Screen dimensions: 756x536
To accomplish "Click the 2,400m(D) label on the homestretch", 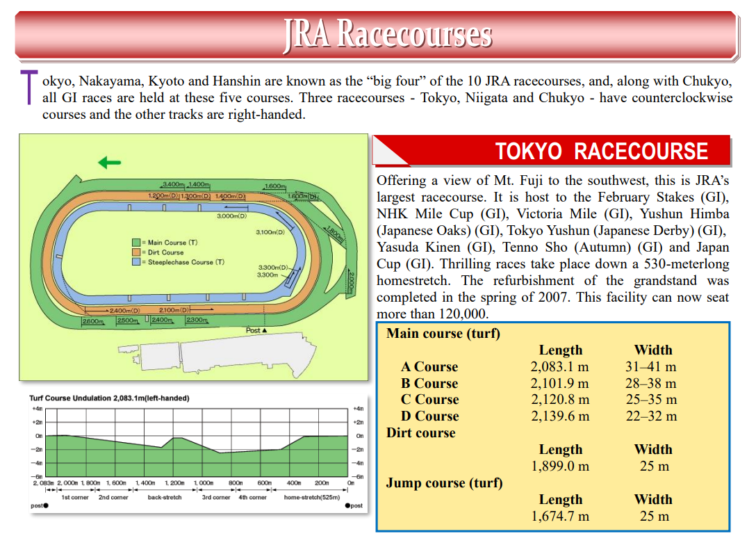I will 125,311.
